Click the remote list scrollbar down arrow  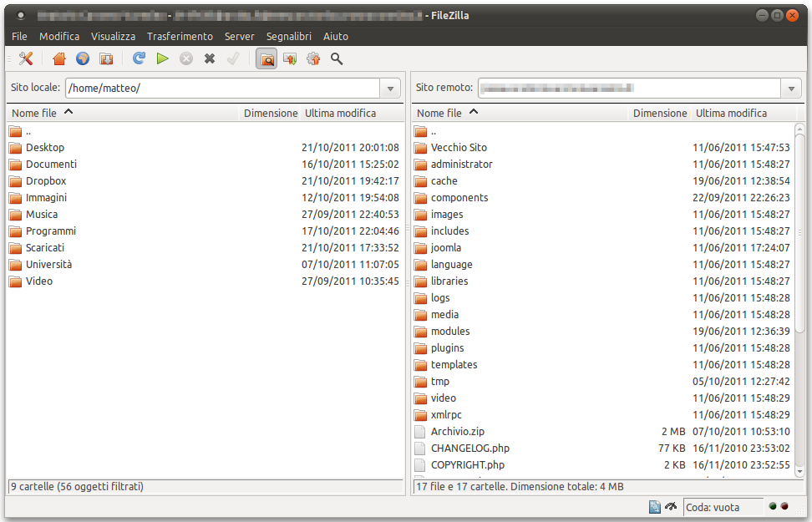point(799,471)
